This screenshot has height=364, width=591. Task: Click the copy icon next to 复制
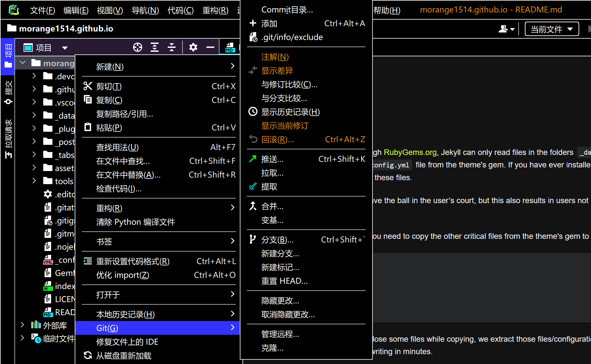point(88,100)
